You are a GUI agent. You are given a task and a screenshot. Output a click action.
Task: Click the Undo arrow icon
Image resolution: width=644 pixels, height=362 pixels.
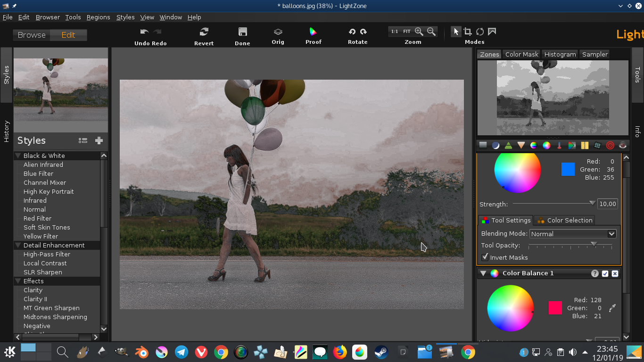[144, 32]
